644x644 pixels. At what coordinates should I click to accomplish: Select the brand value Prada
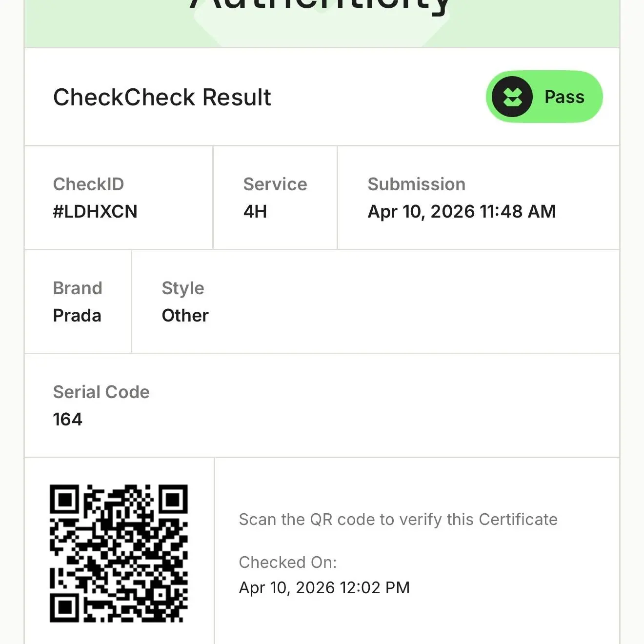[x=77, y=316]
